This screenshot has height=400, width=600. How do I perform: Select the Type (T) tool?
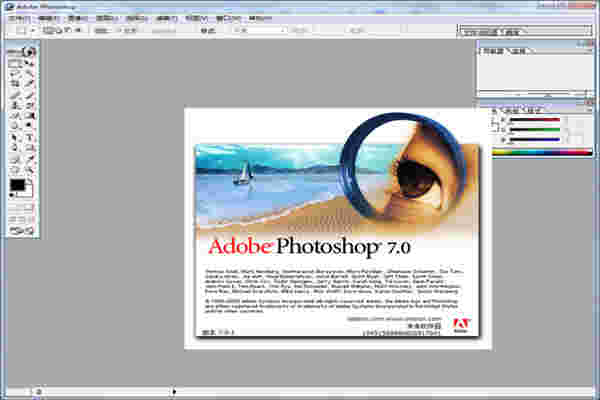point(29,137)
